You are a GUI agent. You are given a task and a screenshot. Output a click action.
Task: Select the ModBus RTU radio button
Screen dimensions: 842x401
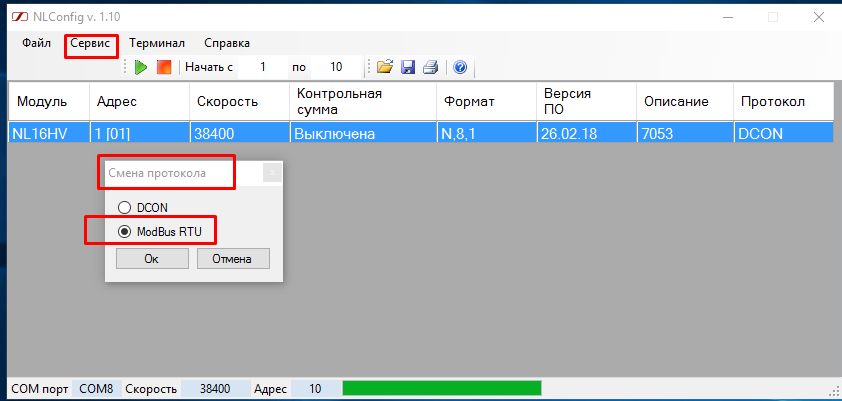[x=124, y=232]
